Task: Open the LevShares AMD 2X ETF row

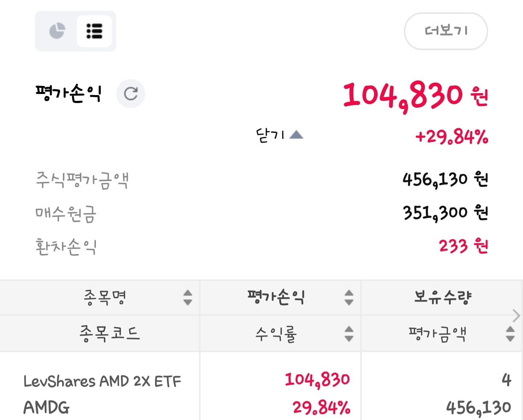Action: (x=261, y=394)
